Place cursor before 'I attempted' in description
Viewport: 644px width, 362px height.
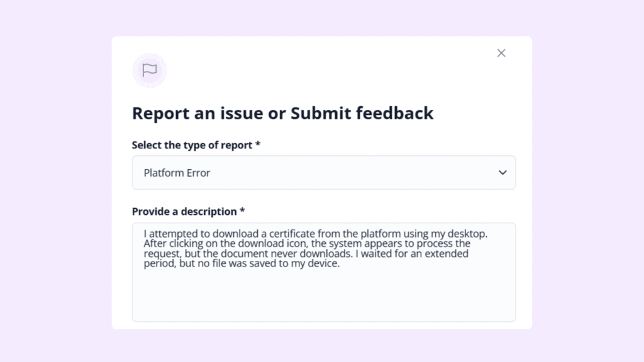pyautogui.click(x=144, y=234)
